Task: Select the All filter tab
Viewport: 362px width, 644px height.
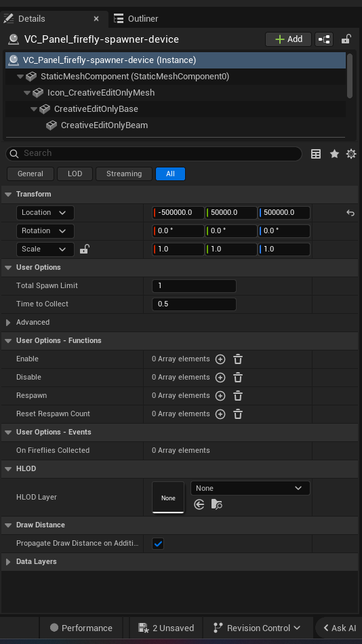Action: click(x=170, y=174)
